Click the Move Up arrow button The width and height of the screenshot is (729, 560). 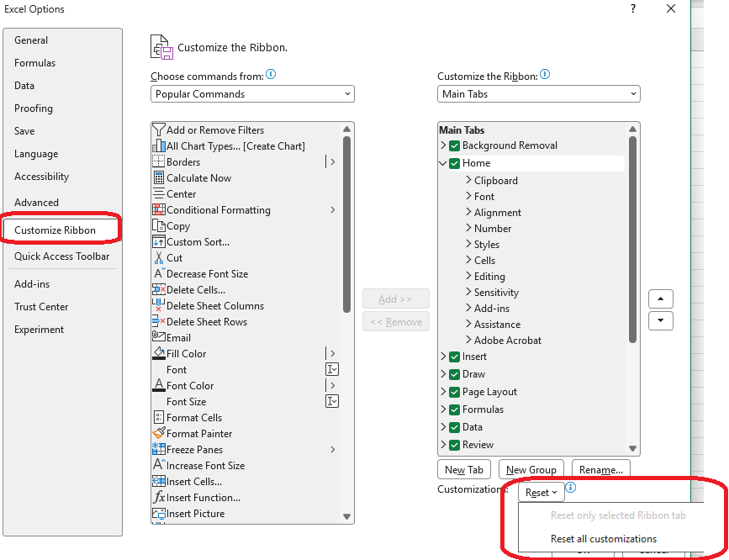pos(661,299)
